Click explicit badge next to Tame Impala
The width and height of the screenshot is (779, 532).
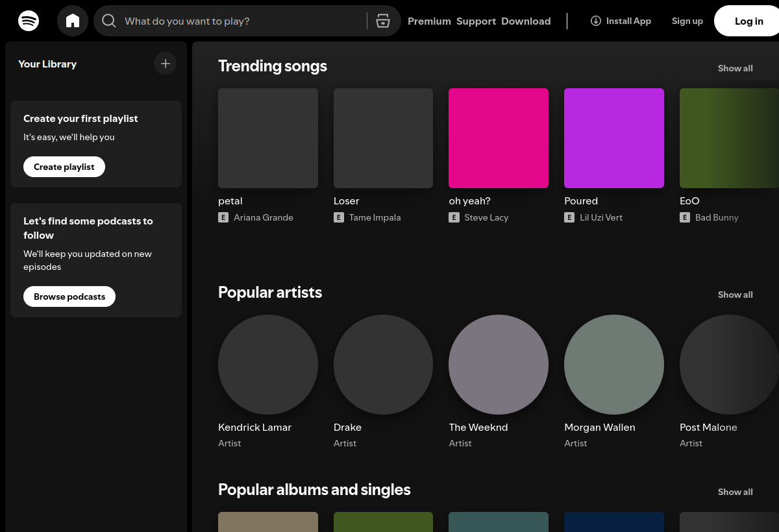pos(339,217)
